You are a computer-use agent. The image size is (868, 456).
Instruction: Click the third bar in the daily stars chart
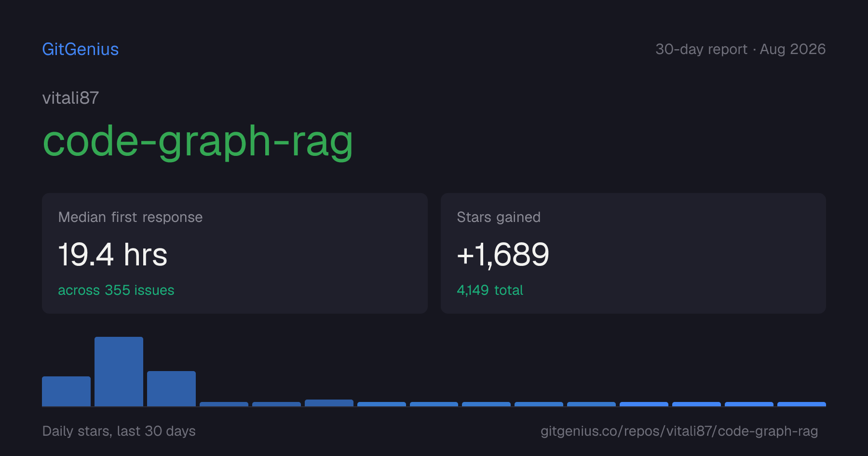[x=171, y=388]
